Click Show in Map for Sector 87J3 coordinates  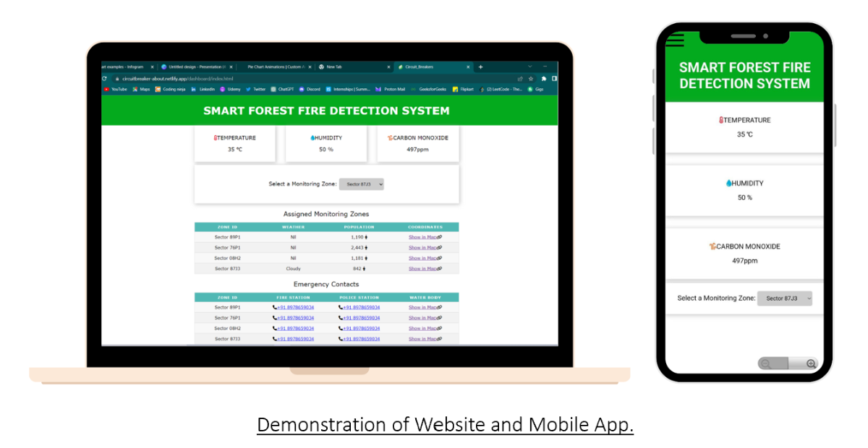pos(425,269)
